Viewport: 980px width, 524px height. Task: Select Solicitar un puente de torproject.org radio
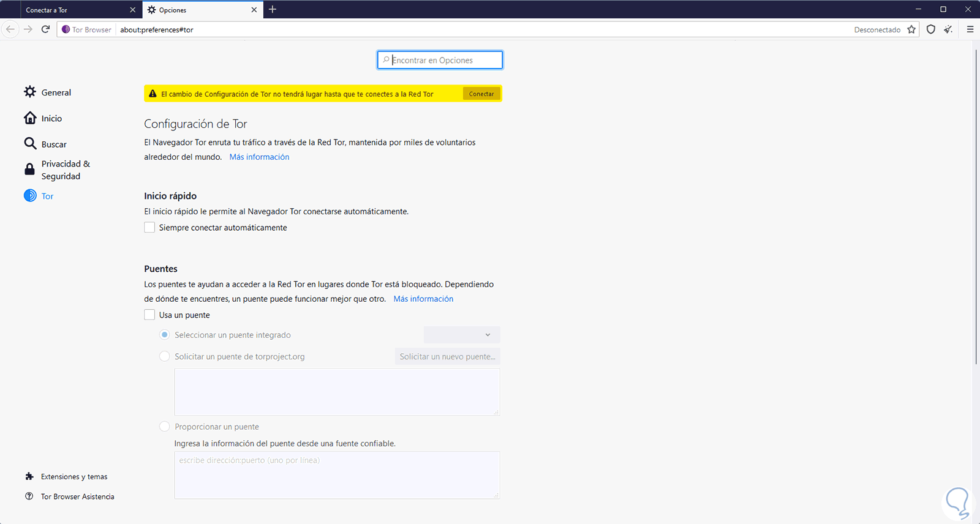(164, 356)
